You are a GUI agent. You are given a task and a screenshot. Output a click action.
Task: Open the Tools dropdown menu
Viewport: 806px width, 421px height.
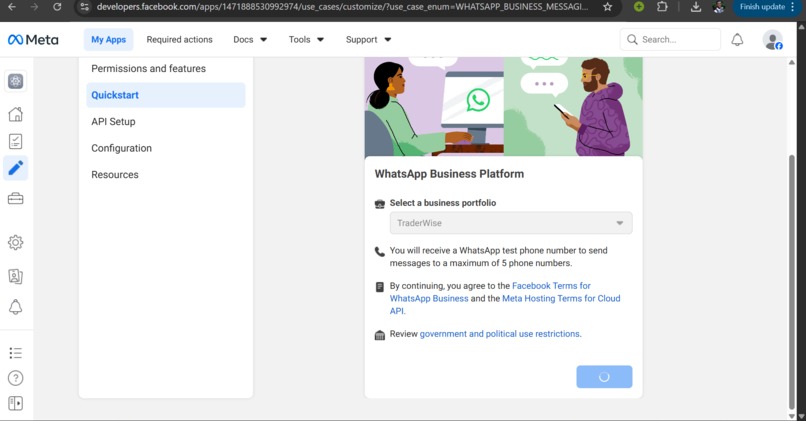click(x=306, y=40)
